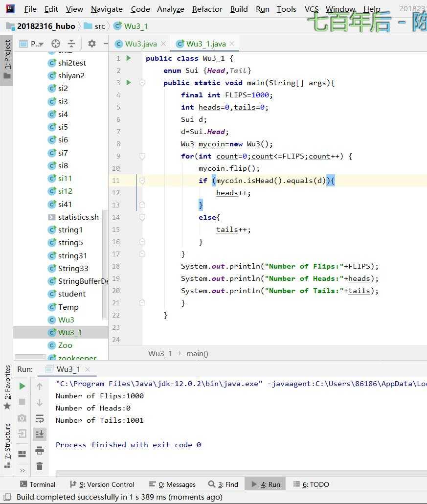Hide the Project panel with minus icon
427x504 pixels.
tap(106, 44)
